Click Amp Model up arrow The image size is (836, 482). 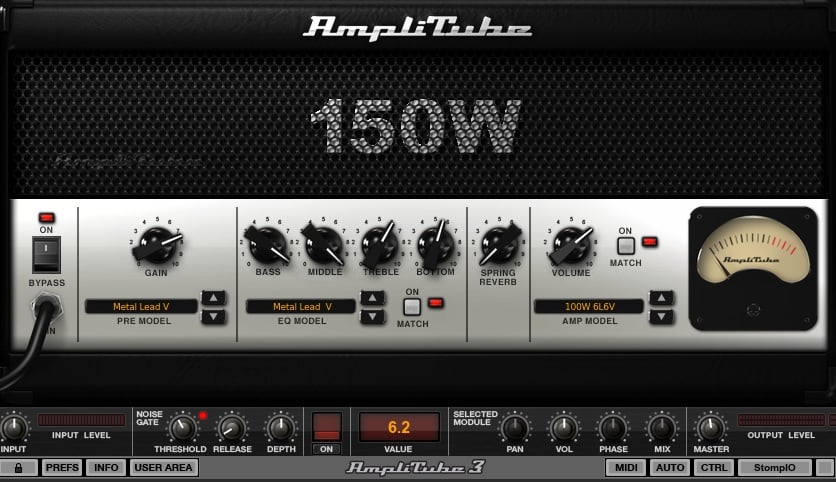coord(661,298)
